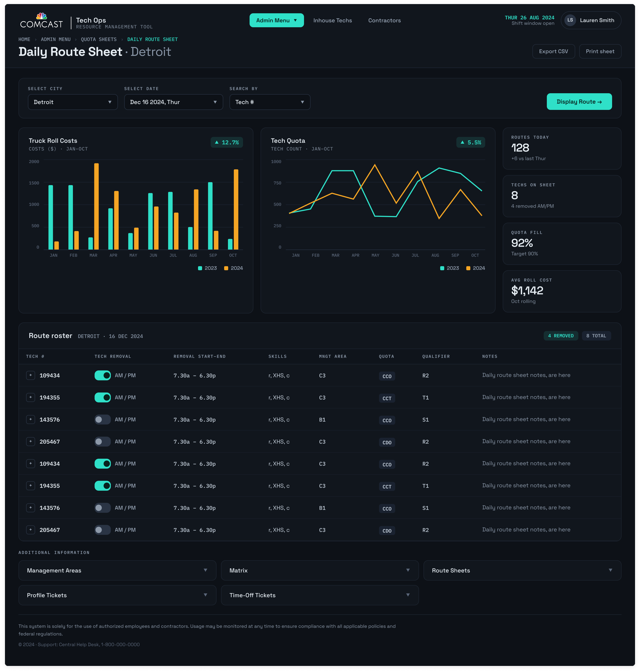640x672 pixels.
Task: Go to Inhouse Techs
Action: [332, 20]
